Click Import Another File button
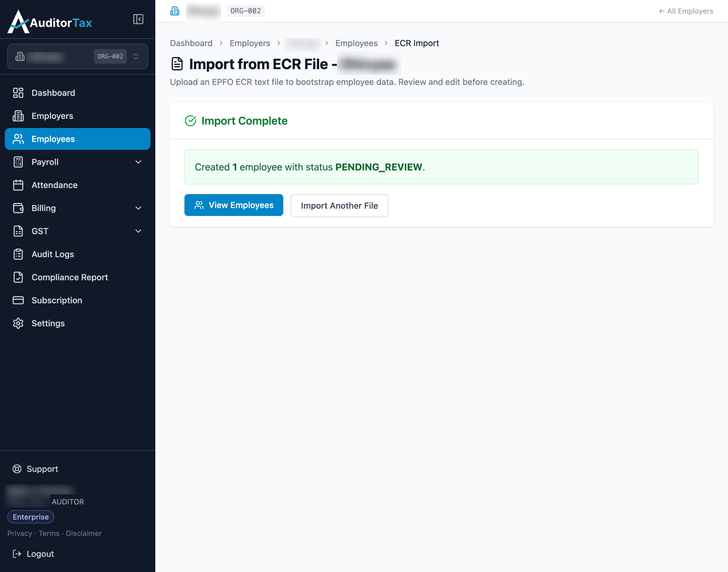This screenshot has width=728, height=572. click(339, 206)
